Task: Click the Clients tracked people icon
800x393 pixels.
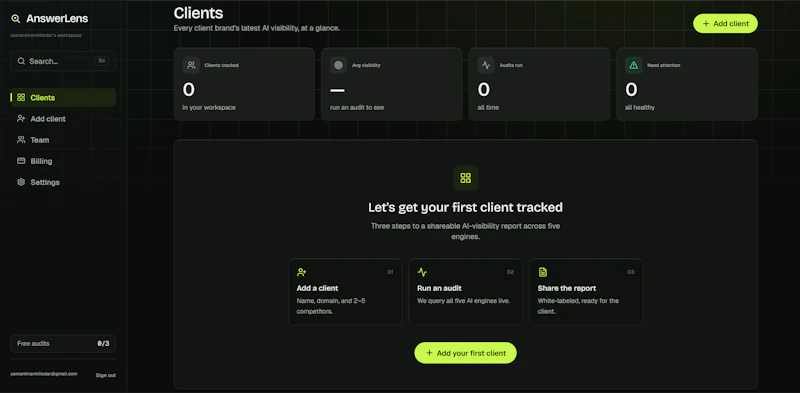Action: pos(191,65)
